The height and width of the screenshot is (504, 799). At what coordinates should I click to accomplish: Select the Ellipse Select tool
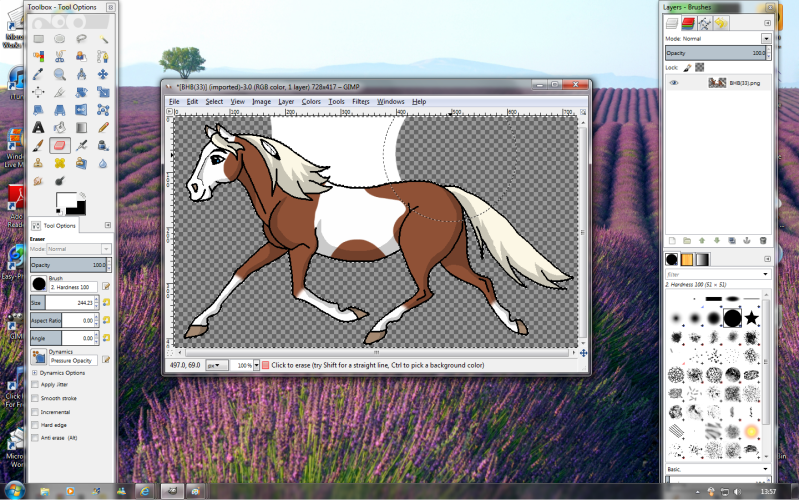[x=60, y=39]
